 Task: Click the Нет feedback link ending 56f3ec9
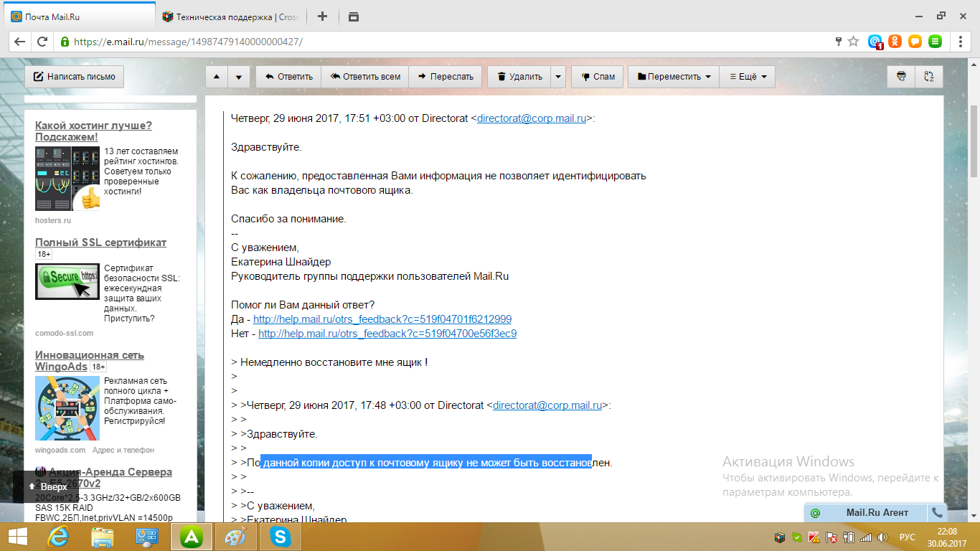coord(387,334)
